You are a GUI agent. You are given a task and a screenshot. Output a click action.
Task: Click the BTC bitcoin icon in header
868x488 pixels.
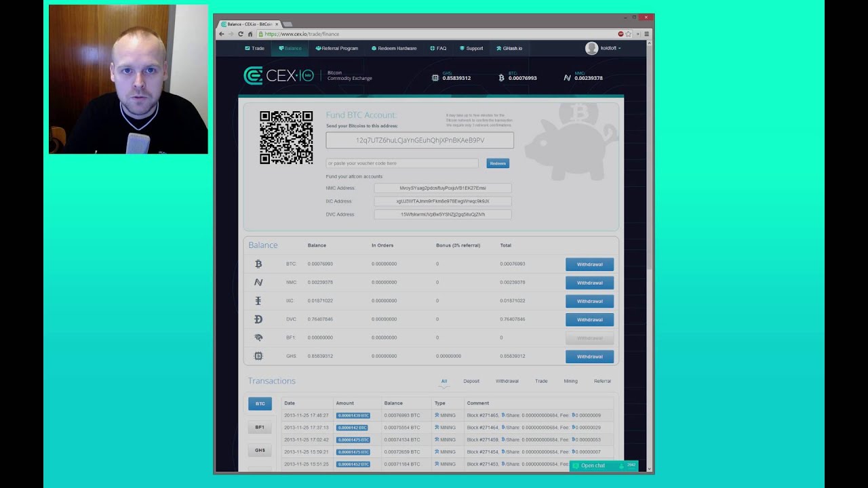point(501,78)
